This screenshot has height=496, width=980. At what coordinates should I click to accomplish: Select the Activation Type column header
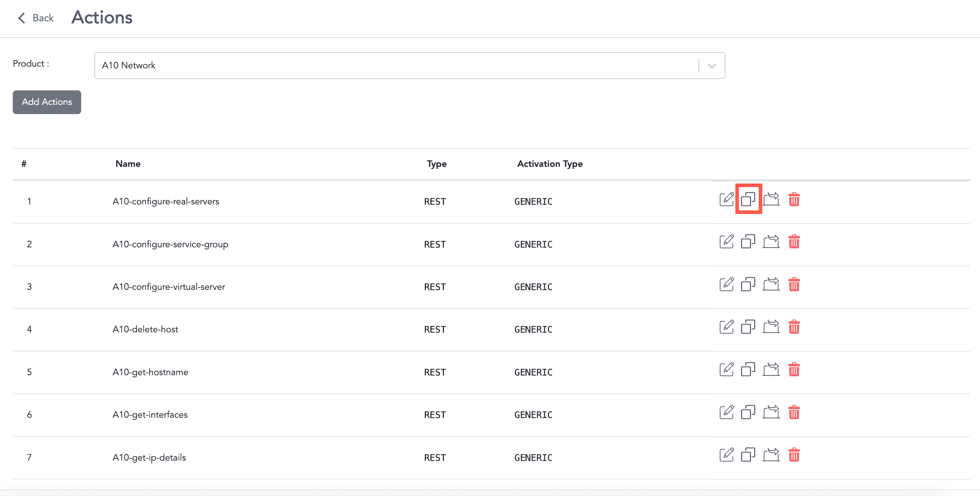(550, 164)
